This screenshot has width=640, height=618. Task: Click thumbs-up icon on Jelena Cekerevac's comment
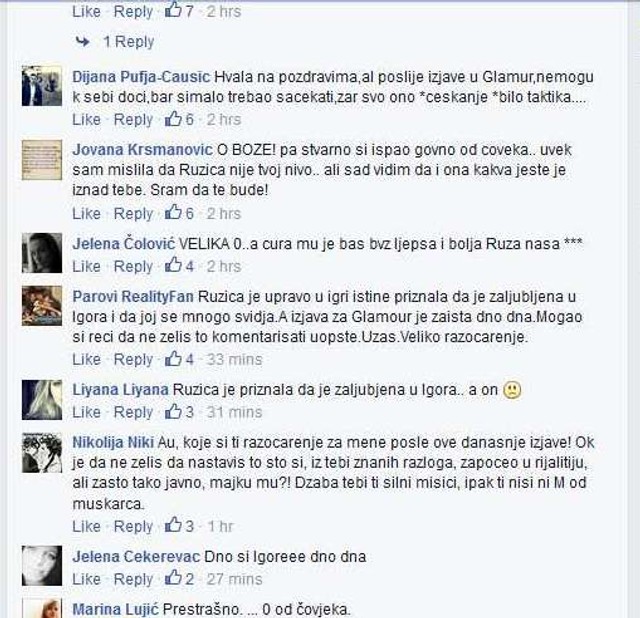coord(173,578)
